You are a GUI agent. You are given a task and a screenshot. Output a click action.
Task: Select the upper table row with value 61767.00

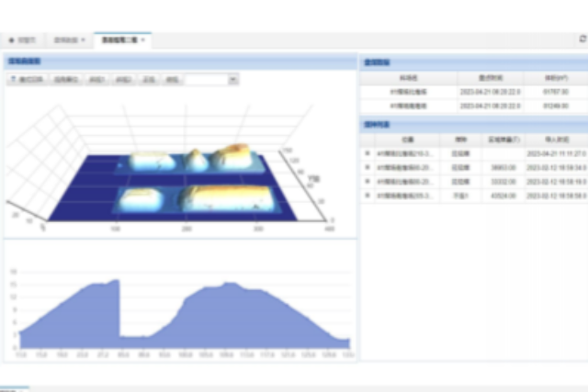(471, 92)
